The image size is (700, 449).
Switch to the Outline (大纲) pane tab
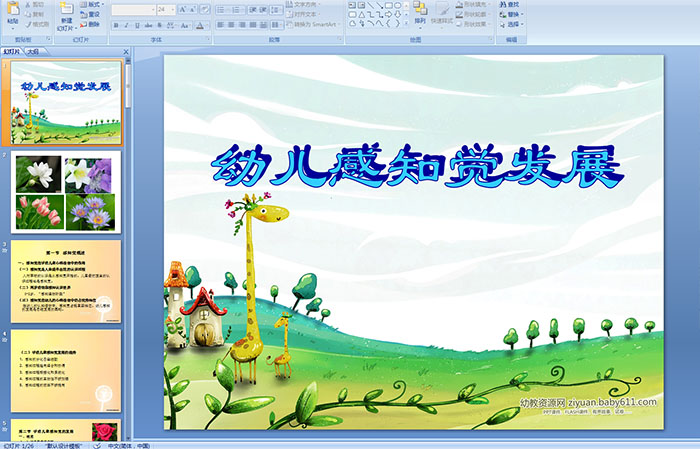[x=33, y=52]
